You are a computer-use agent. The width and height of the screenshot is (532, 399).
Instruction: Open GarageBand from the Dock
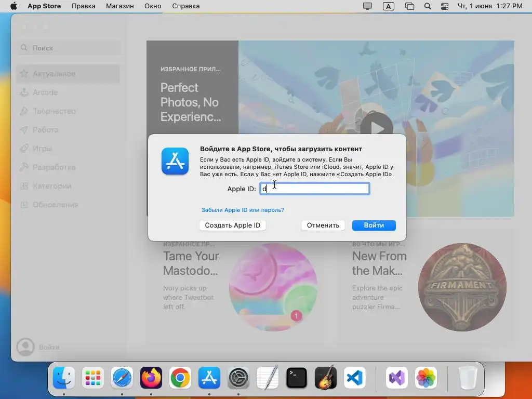326,378
